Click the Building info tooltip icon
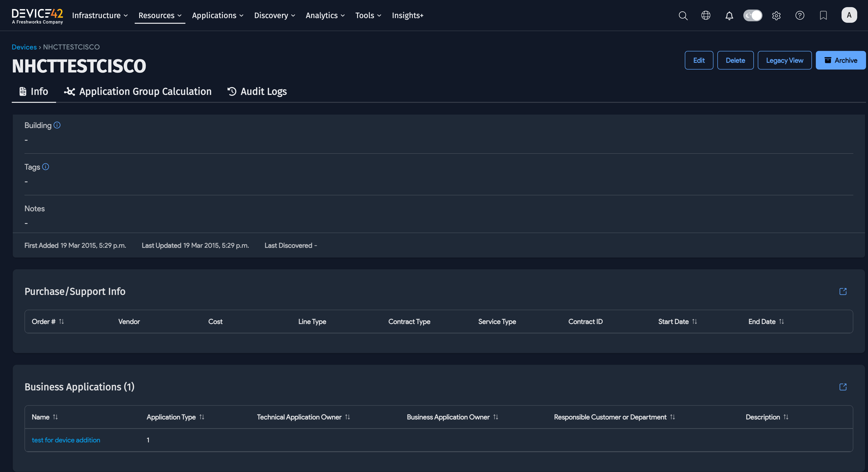This screenshot has width=868, height=472. pos(57,125)
